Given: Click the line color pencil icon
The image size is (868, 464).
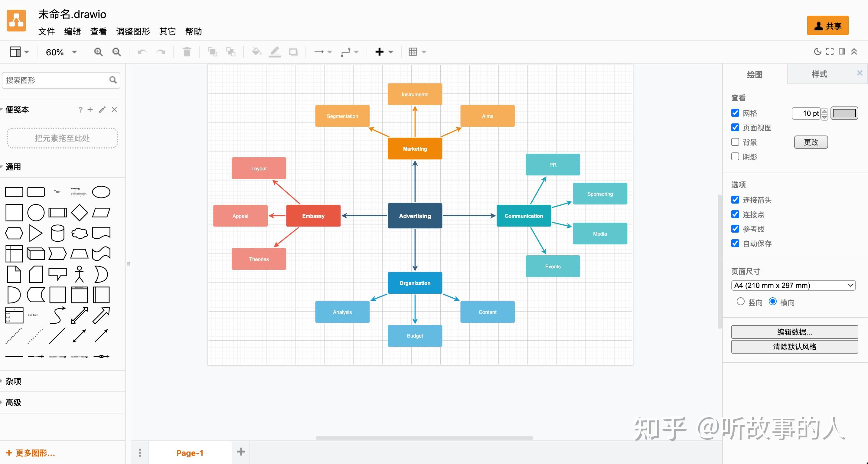Looking at the screenshot, I should [275, 52].
